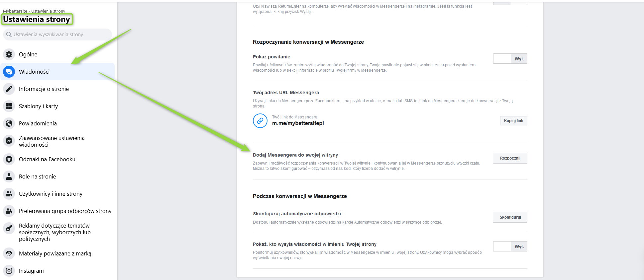Click the chat bubble icon for Wiadomości
This screenshot has width=644, height=280.
coord(9,72)
